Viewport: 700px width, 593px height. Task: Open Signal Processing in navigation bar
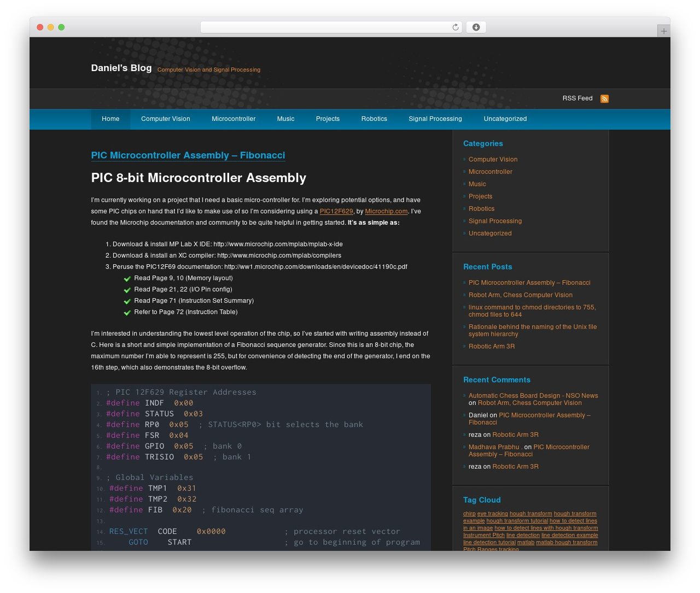pyautogui.click(x=435, y=119)
